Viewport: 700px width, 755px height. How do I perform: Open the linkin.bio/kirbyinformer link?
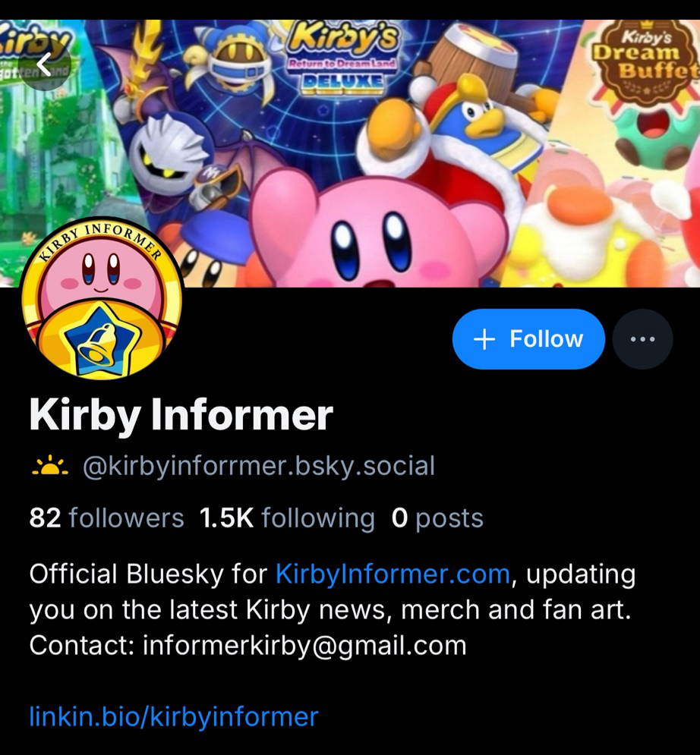174,716
